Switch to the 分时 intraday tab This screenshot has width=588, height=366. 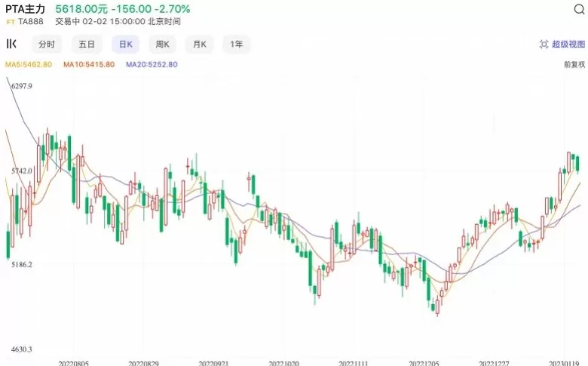(x=47, y=45)
